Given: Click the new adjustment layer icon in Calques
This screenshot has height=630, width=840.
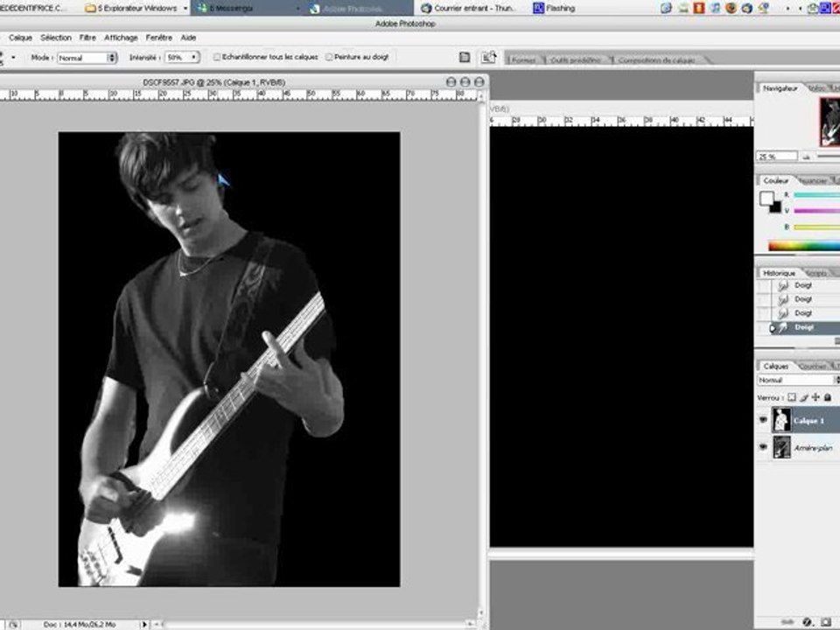Looking at the screenshot, I should (807, 622).
